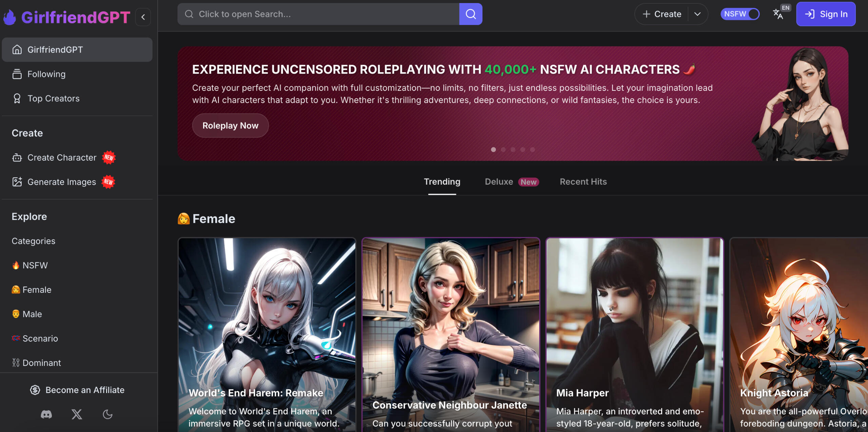Open Create Character in sidebar
868x432 pixels.
pyautogui.click(x=62, y=158)
